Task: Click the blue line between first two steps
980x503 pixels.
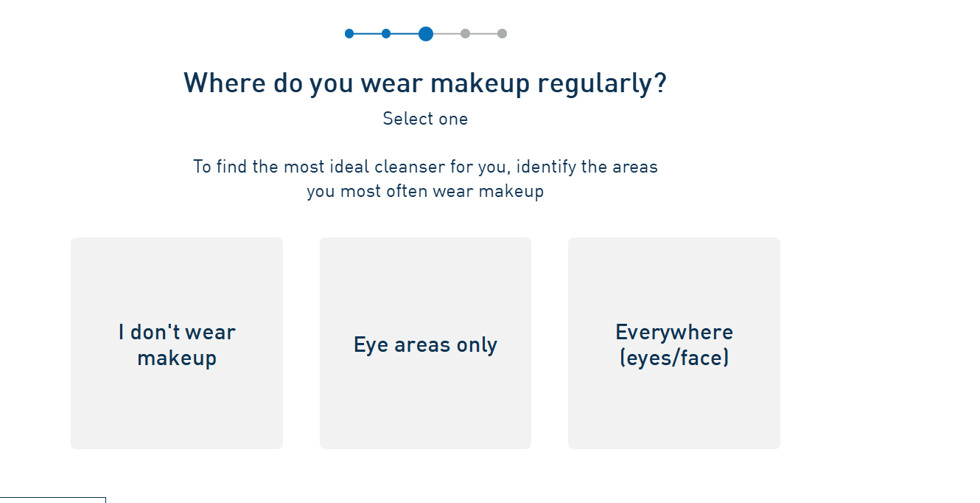Action: tap(368, 33)
